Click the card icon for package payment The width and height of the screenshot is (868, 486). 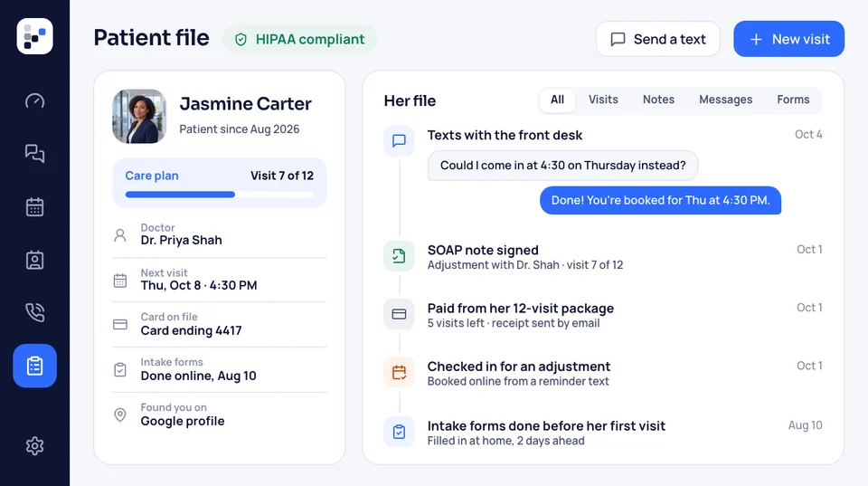pos(399,314)
